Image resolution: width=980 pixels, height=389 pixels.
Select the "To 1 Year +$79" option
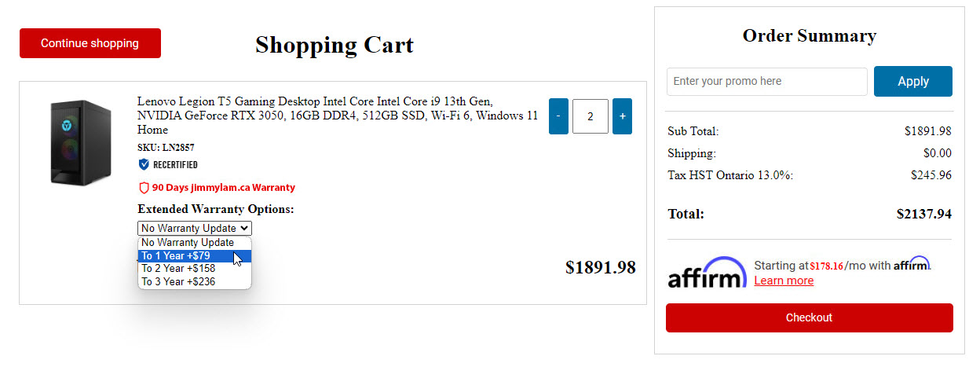pos(176,255)
